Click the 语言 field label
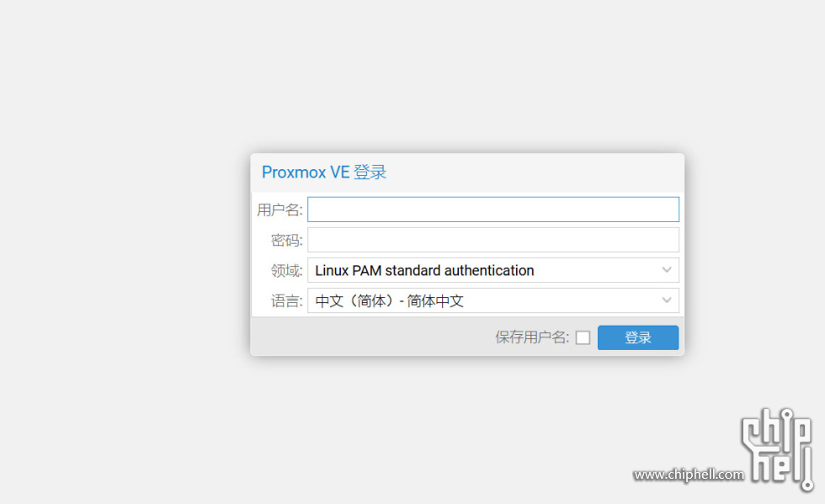 point(287,301)
